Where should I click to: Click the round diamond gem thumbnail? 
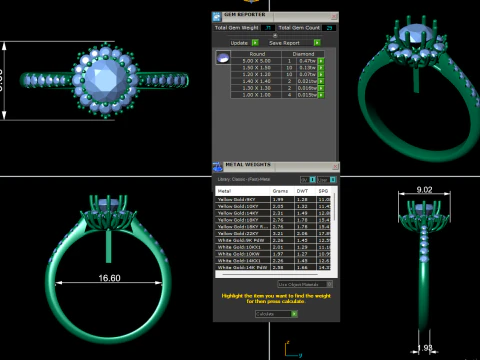pos(223,57)
